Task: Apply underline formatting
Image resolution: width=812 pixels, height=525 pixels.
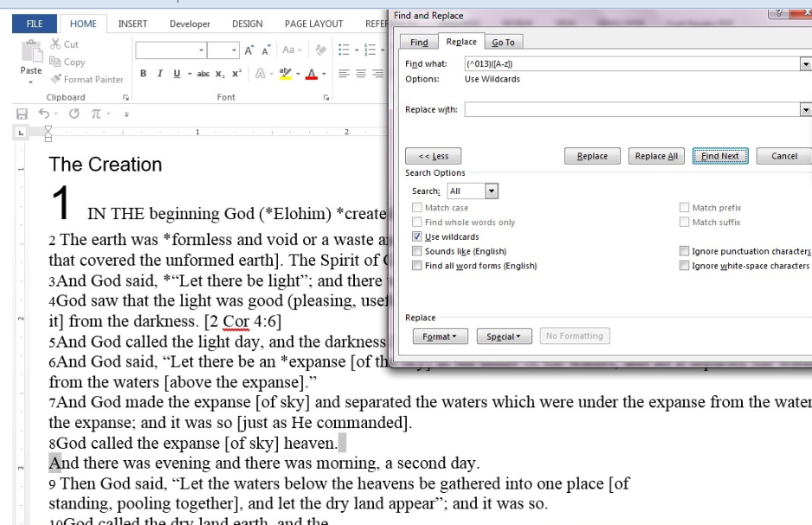Action: coord(177,74)
